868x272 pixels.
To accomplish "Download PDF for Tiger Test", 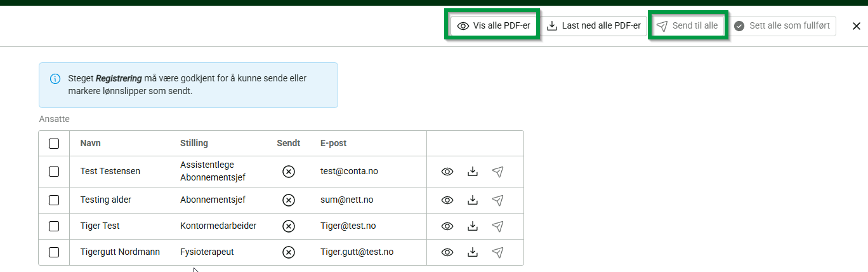I will click(x=472, y=226).
